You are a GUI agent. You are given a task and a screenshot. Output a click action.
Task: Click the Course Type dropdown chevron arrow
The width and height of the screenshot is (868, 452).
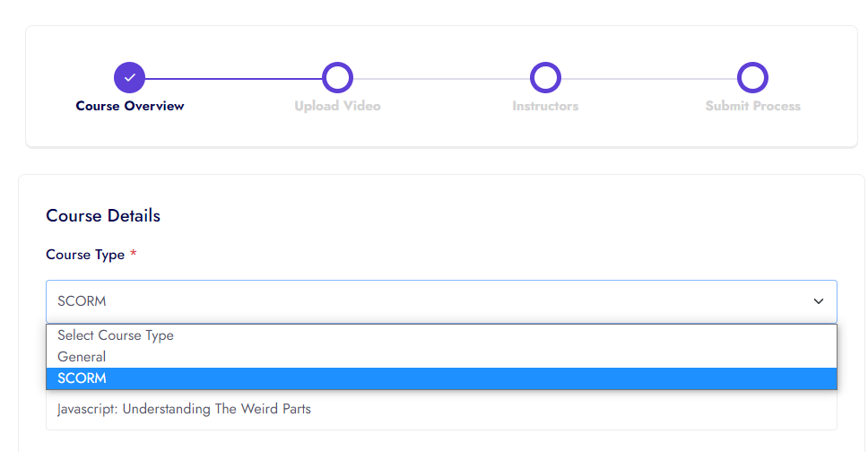818,301
